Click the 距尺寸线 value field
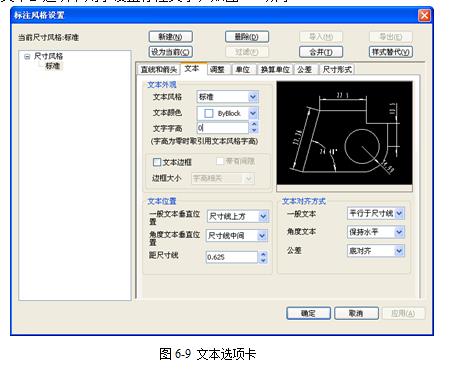This screenshot has height=374, width=454. 232,257
